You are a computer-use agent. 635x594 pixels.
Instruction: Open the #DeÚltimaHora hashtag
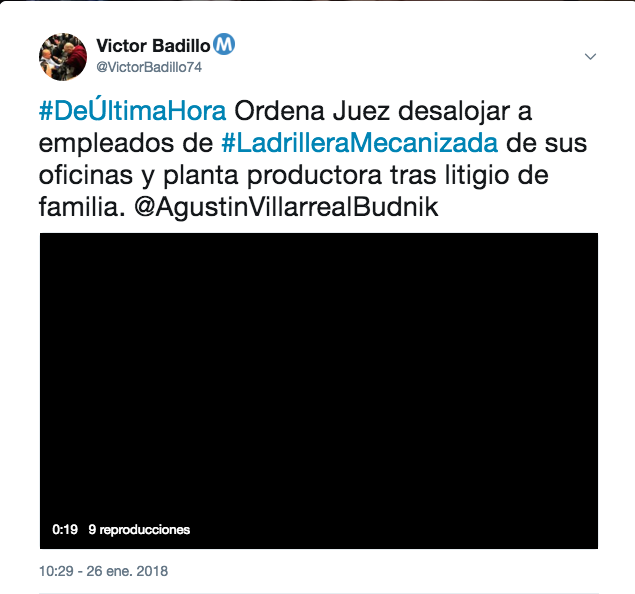pos(132,111)
